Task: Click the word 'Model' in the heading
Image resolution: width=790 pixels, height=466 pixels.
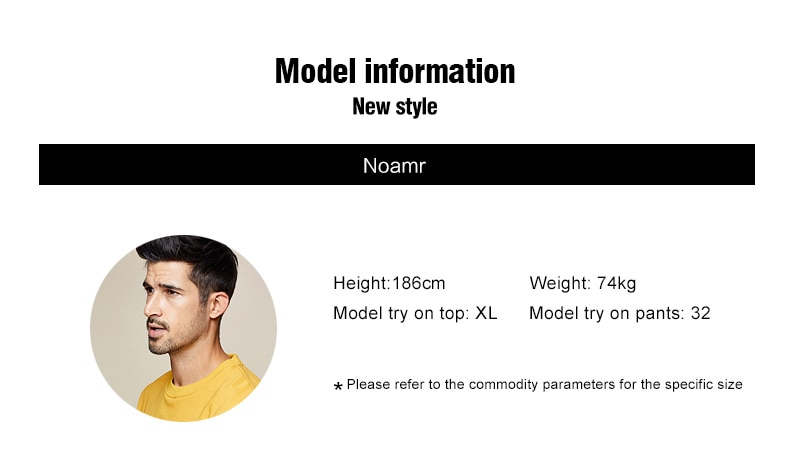Action: 315,71
